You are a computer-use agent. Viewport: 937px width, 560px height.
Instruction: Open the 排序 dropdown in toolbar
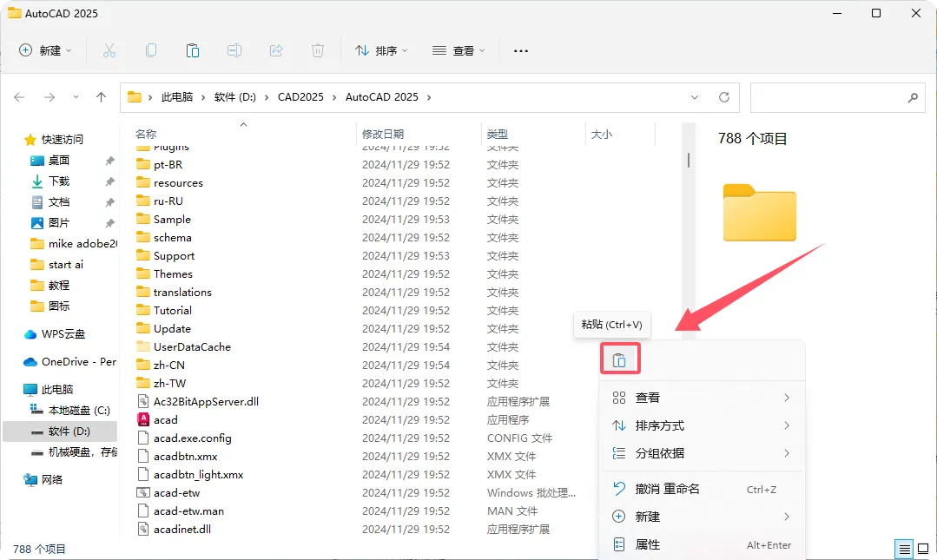point(381,51)
